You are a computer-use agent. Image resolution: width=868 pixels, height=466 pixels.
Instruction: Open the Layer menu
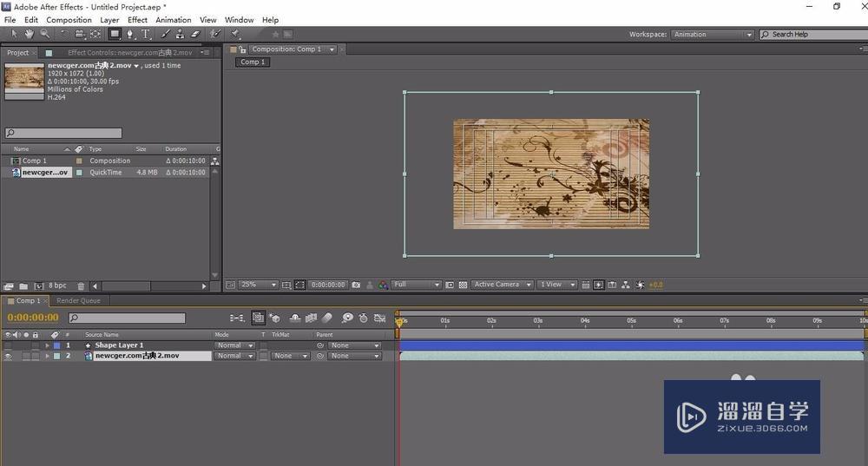[109, 20]
